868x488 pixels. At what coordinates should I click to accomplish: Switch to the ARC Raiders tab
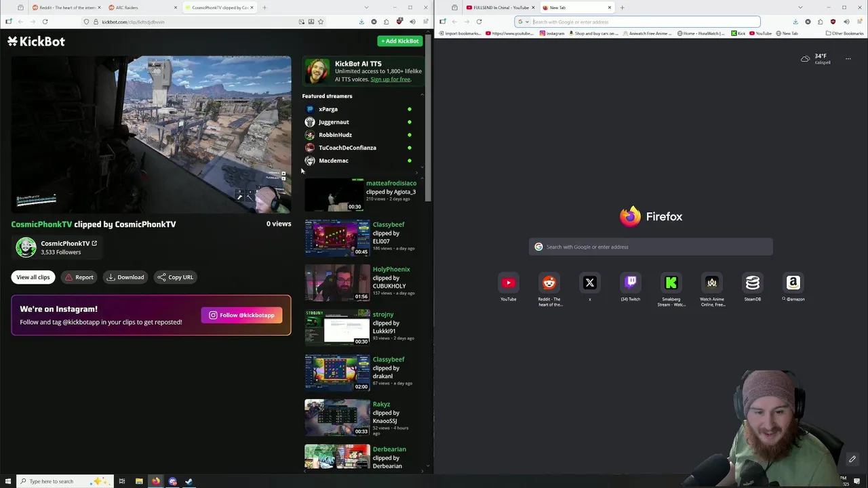[141, 7]
